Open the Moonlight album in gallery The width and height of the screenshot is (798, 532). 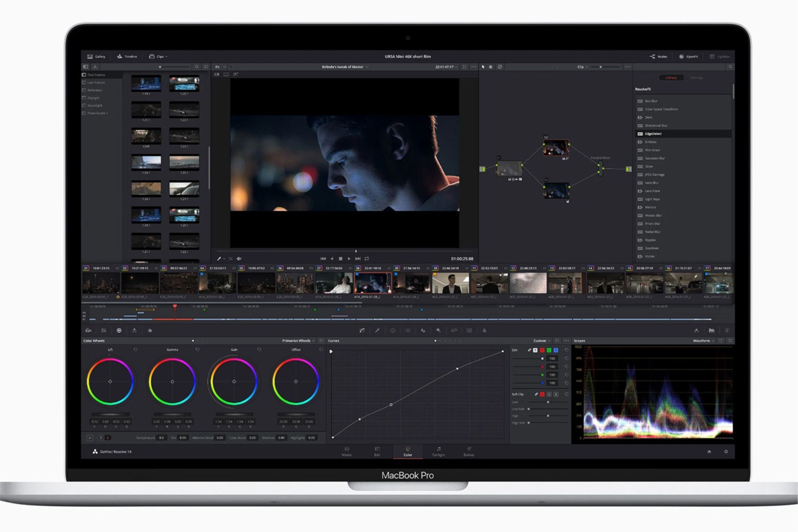point(95,106)
